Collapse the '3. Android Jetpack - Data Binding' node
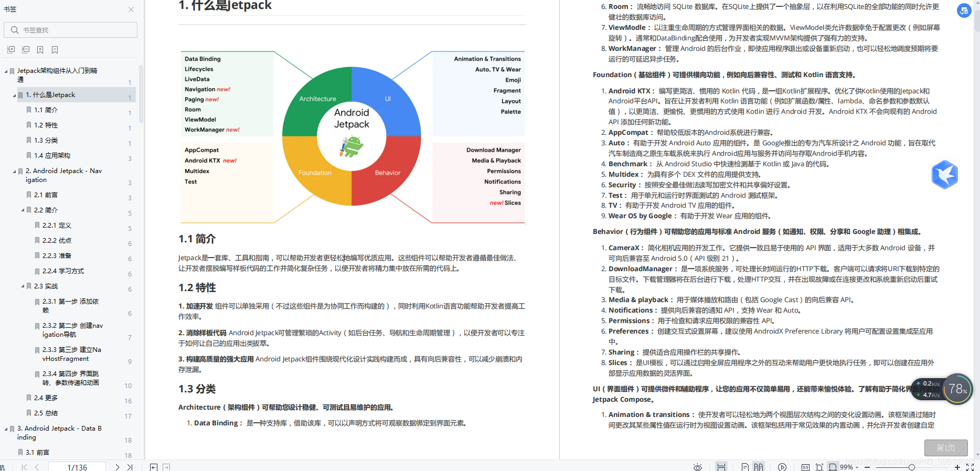980x471 pixels. [x=6, y=429]
